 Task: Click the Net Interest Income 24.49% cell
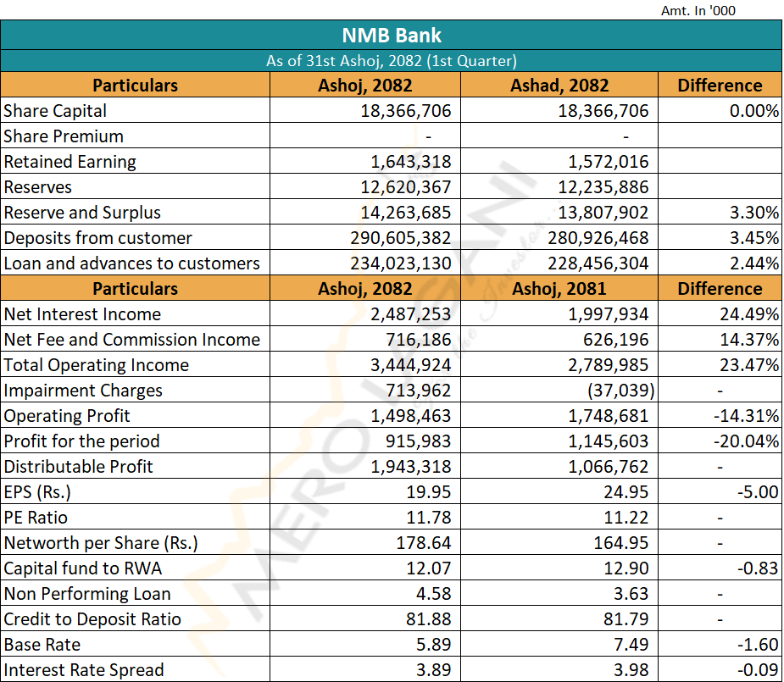point(750,314)
